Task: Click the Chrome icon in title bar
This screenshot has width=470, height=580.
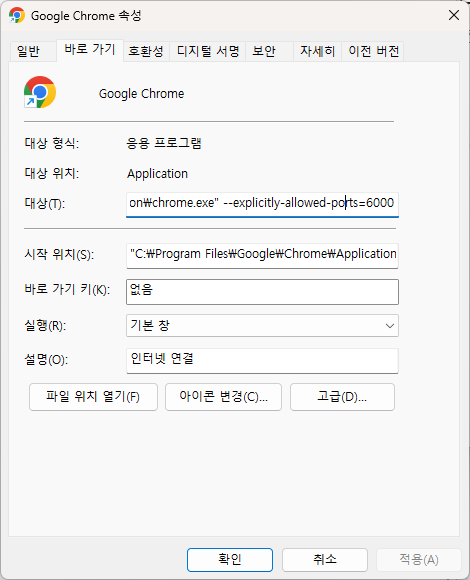Action: click(17, 16)
